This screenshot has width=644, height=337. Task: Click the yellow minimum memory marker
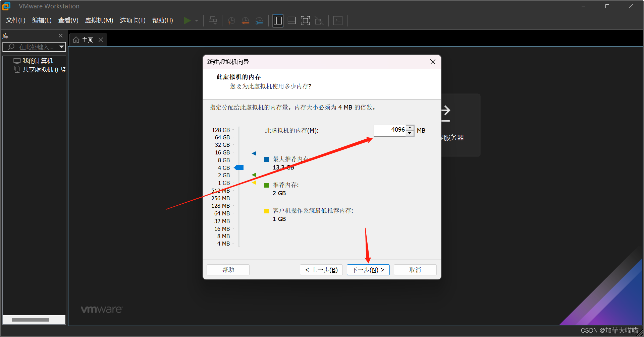point(254,183)
